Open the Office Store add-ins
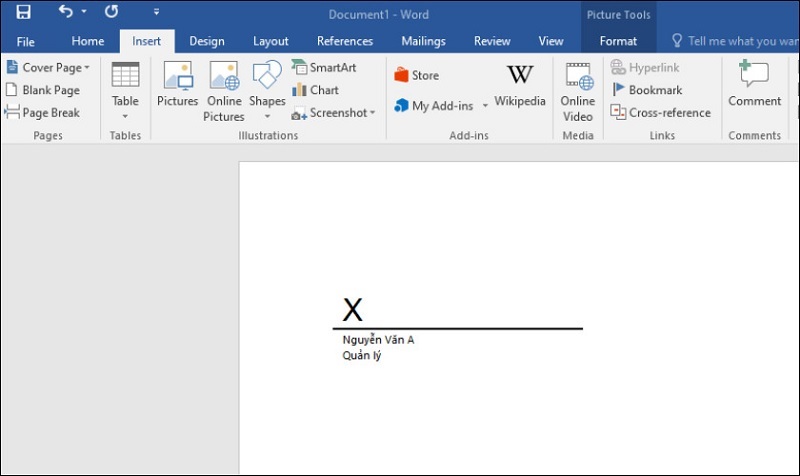The height and width of the screenshot is (476, 800). (416, 75)
